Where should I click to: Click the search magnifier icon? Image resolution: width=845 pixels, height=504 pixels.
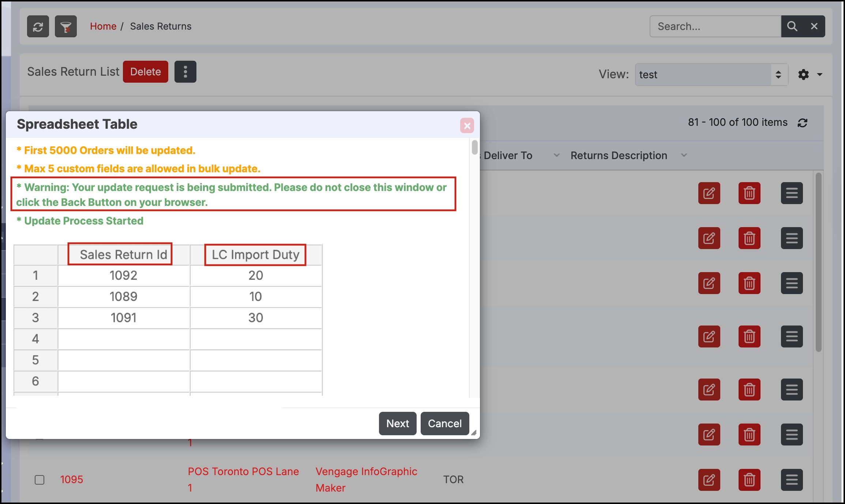[792, 26]
